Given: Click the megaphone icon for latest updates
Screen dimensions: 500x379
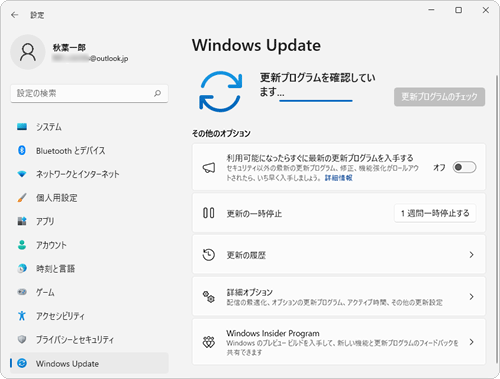Looking at the screenshot, I should 209,167.
